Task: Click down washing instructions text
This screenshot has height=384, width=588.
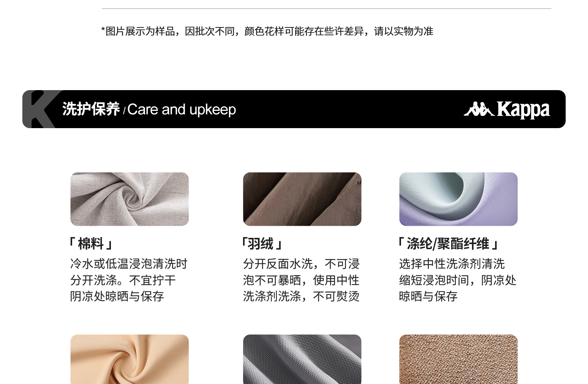Action: [x=301, y=280]
